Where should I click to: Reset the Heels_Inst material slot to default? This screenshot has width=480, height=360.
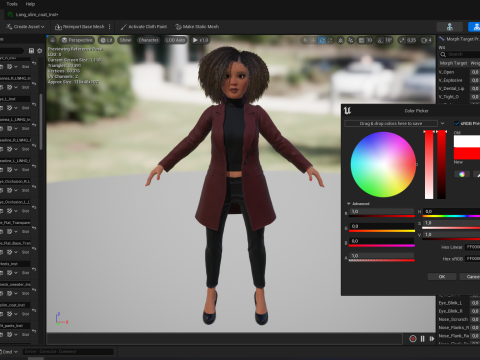34,269
